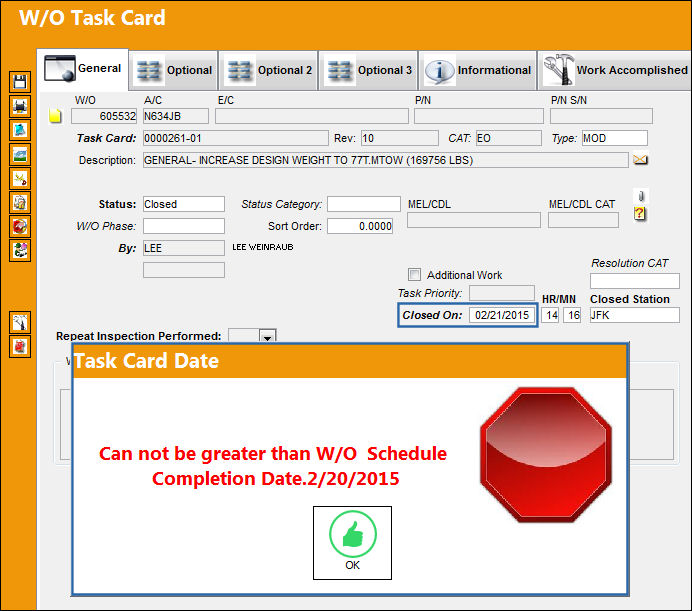The width and height of the screenshot is (692, 611).
Task: Click the Closed Station field JFK
Action: pyautogui.click(x=635, y=315)
